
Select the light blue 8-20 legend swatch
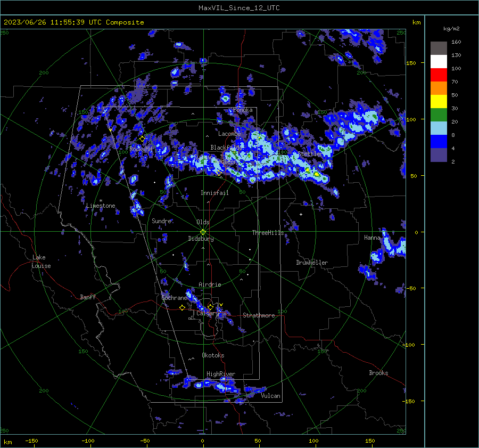(x=439, y=128)
